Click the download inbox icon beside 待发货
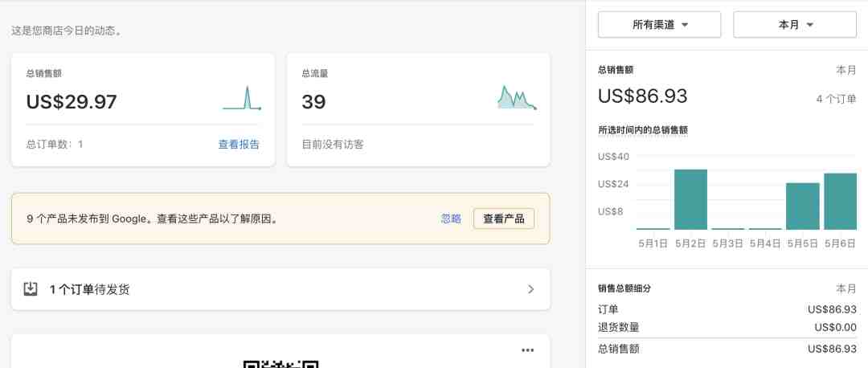 pos(31,289)
